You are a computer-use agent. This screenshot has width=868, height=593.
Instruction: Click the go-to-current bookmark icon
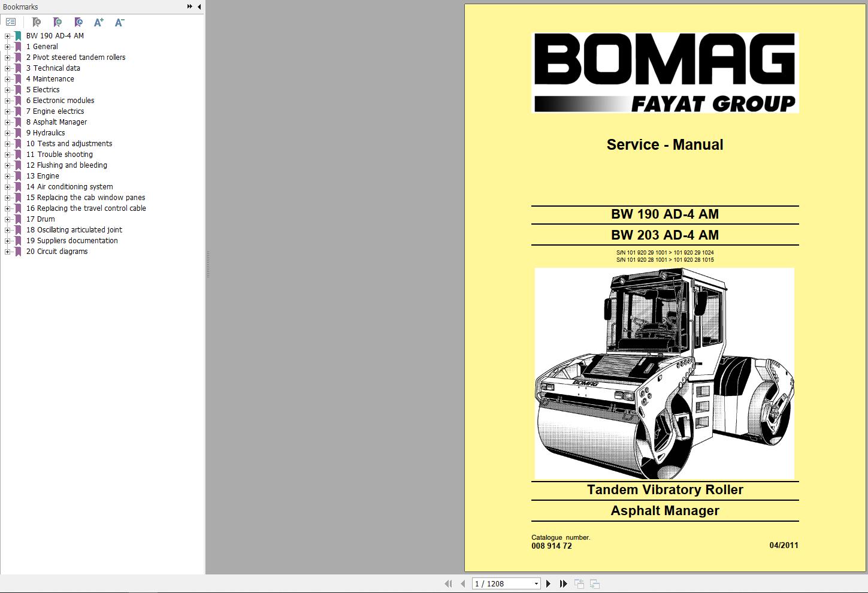coord(78,22)
